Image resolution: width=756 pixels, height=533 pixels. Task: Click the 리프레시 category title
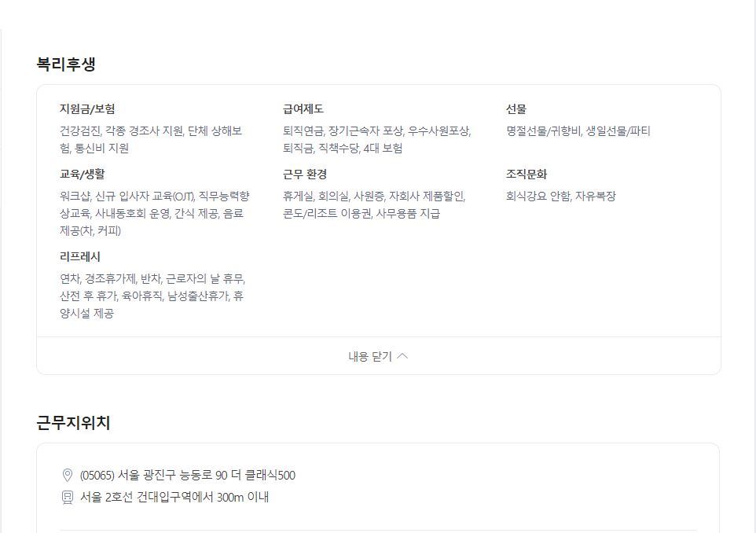tap(80, 256)
